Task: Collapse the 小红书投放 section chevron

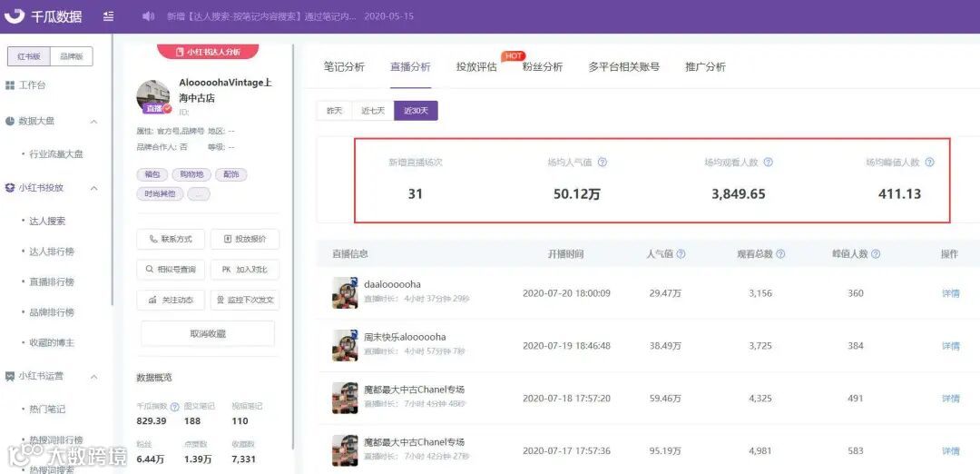Action: click(x=93, y=188)
